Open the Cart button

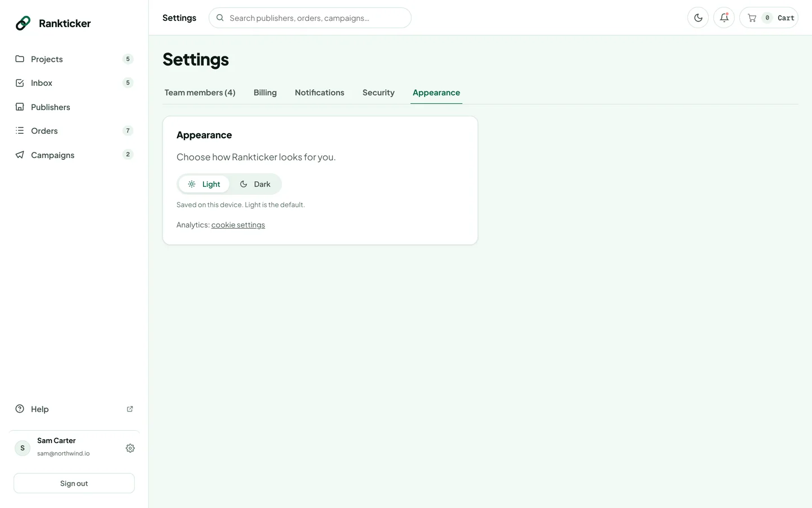pyautogui.click(x=769, y=18)
